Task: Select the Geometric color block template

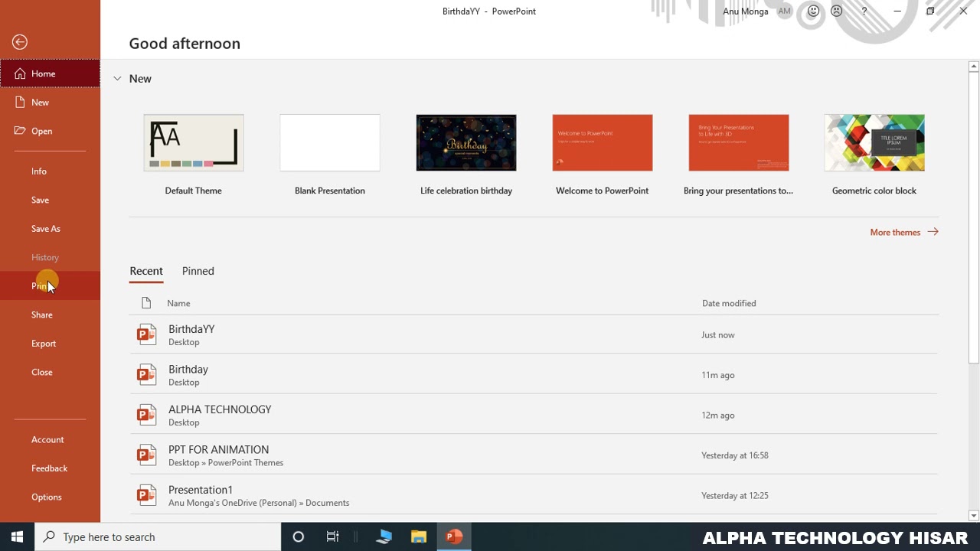Action: coord(874,143)
